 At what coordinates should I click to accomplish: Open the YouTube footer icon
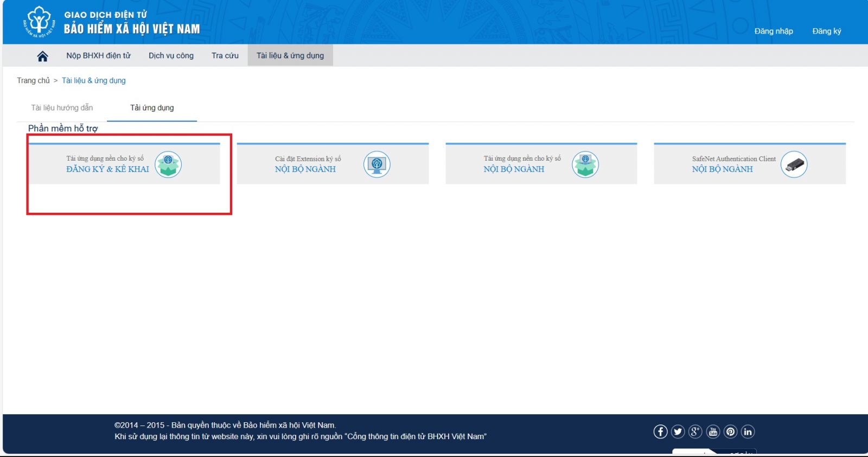click(x=713, y=431)
